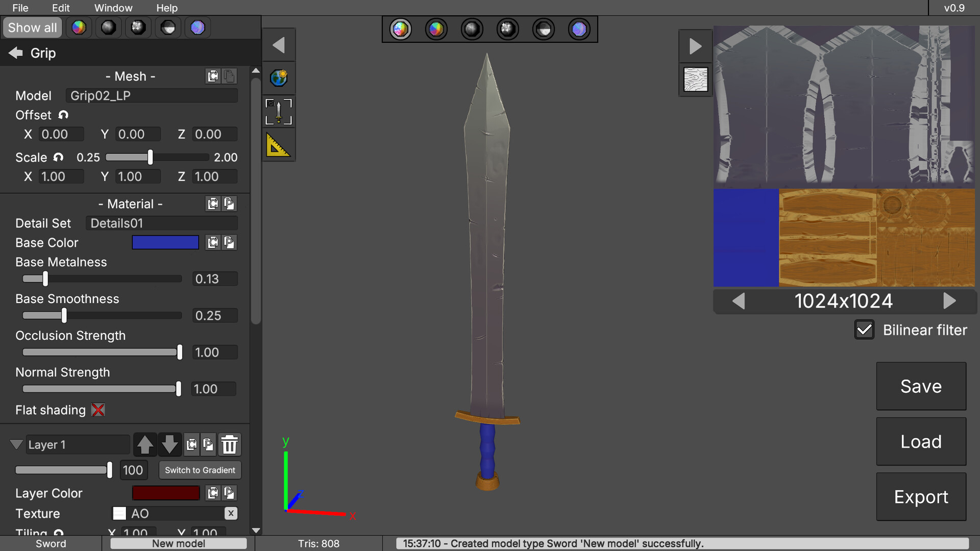Screen dimensions: 980x551
Task: Cycle texture resolution with right arrow next to 1024x1024
Action: click(x=950, y=302)
